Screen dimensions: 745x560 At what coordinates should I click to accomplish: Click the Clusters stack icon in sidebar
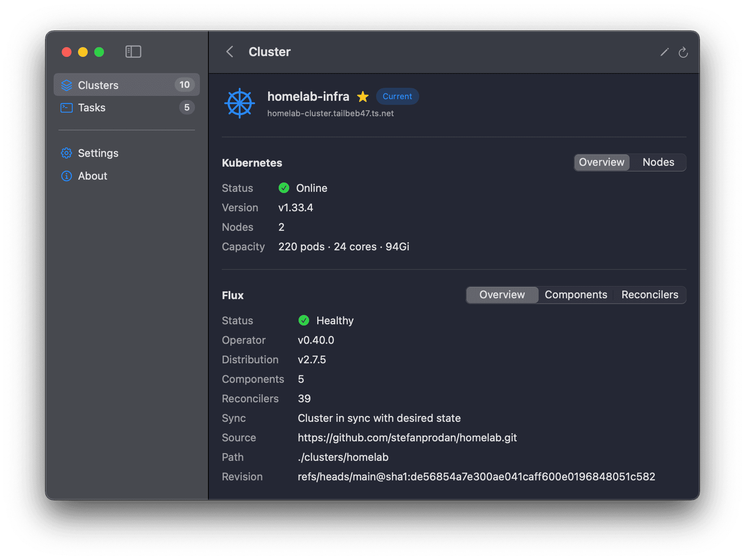(66, 85)
